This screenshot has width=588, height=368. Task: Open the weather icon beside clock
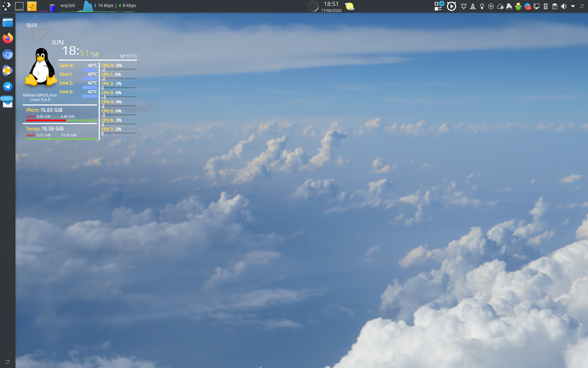[x=349, y=6]
